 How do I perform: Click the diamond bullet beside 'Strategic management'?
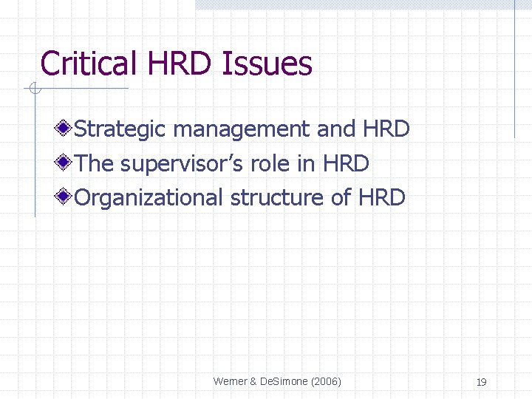[x=63, y=128]
